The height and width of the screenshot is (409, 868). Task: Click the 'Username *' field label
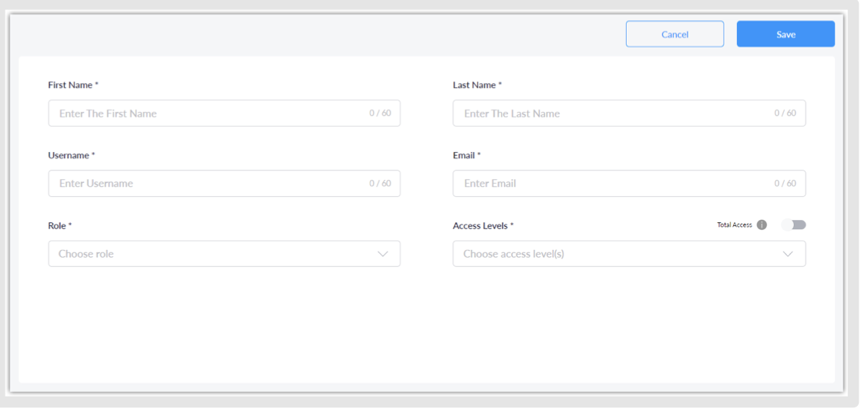click(71, 155)
